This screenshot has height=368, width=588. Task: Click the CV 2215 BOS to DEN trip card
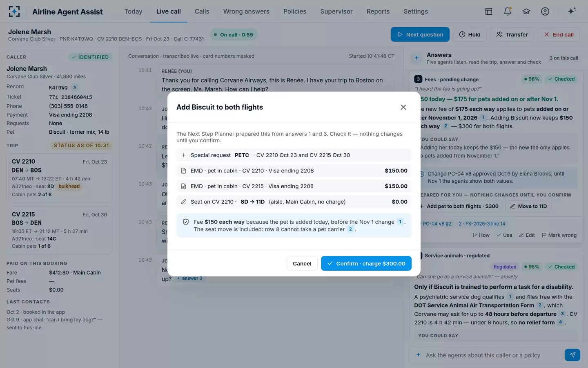[59, 230]
